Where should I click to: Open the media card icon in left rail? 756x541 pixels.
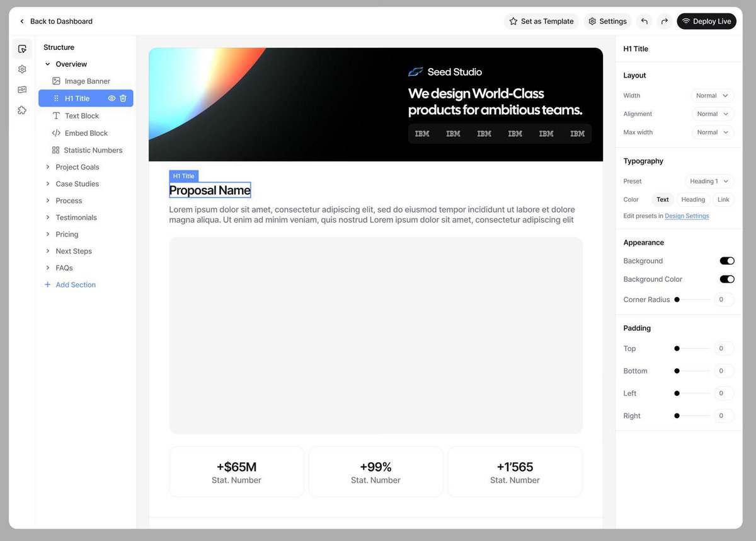[x=22, y=90]
